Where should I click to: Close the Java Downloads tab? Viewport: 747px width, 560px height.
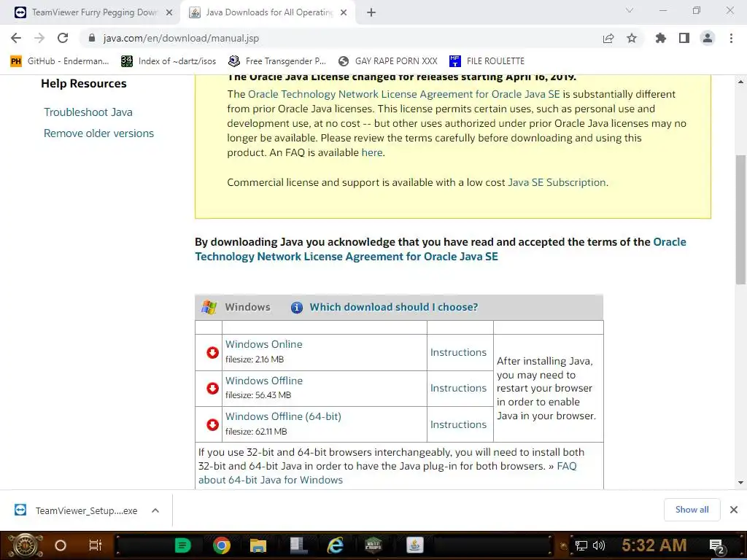pos(344,12)
